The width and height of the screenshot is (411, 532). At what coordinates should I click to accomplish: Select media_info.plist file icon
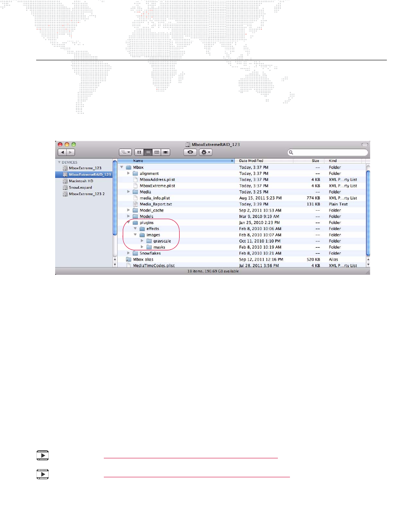pos(135,198)
